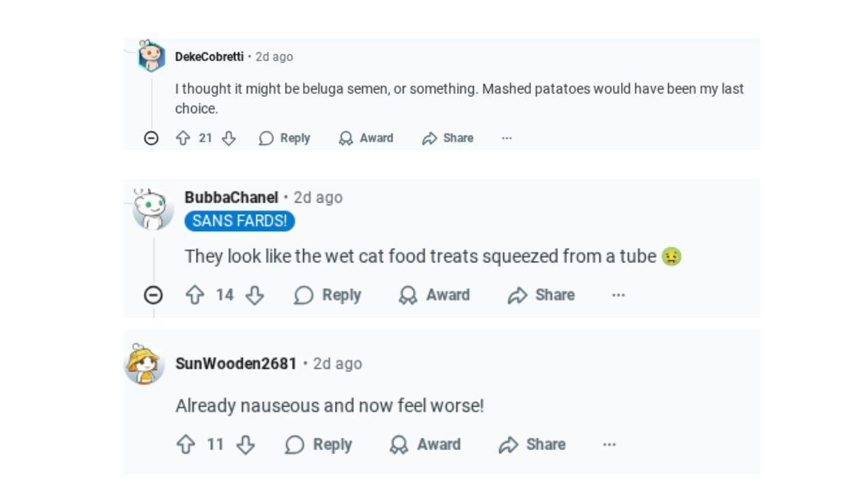This screenshot has height=488, width=868.
Task: Downvote BubbaChanel's comment
Action: [x=254, y=295]
